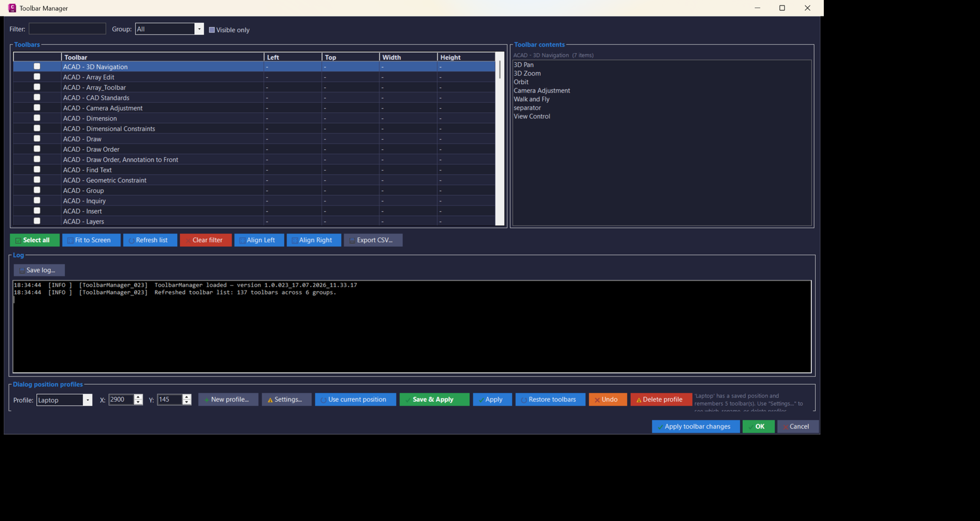Decrease the Y position spinner value

(187, 402)
